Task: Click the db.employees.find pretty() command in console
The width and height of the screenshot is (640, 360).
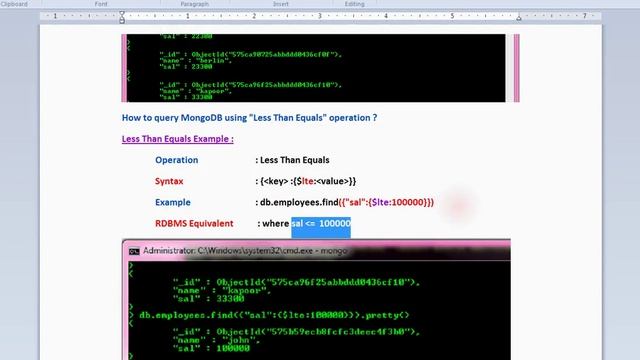Action: pos(274,315)
